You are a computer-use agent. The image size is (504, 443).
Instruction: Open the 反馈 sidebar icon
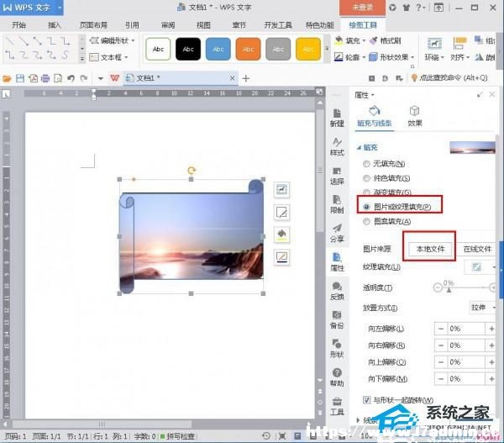[337, 291]
